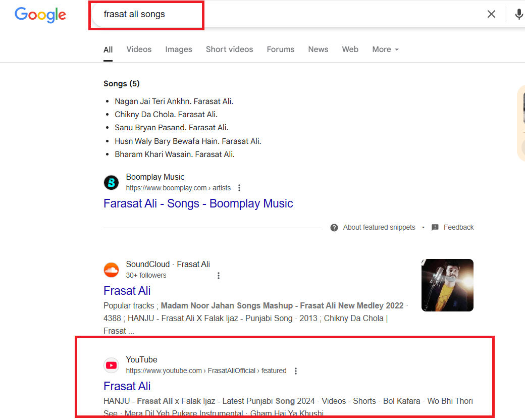Go to the Forums tab
Viewport: 525px width, 420px height.
(281, 49)
